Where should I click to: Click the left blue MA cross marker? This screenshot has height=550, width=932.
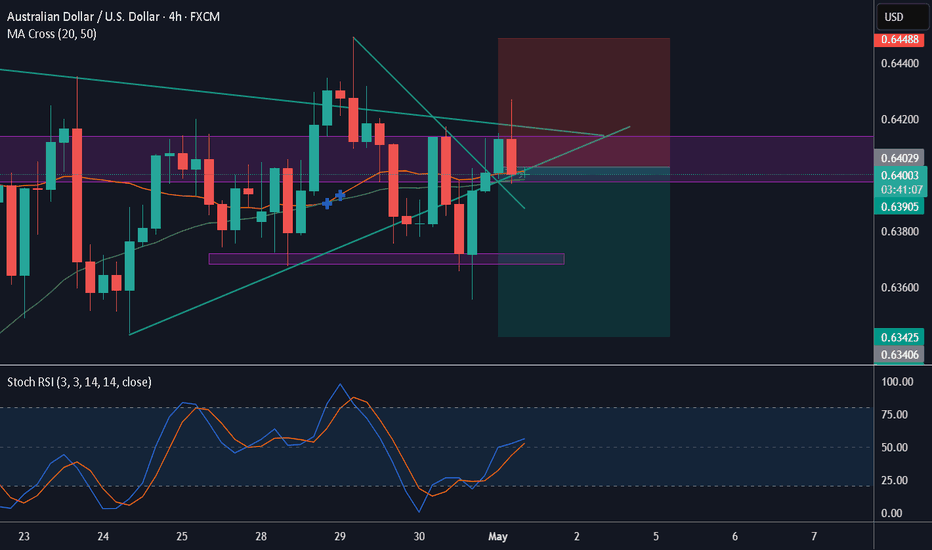[327, 204]
